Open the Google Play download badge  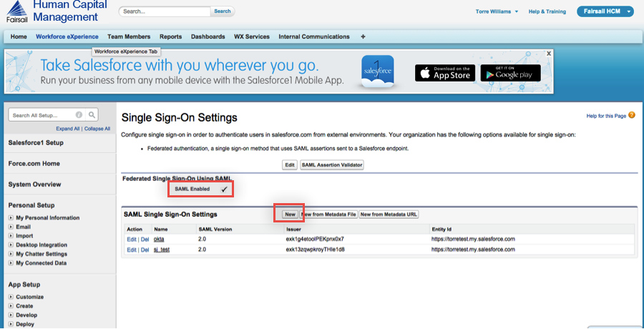(510, 73)
